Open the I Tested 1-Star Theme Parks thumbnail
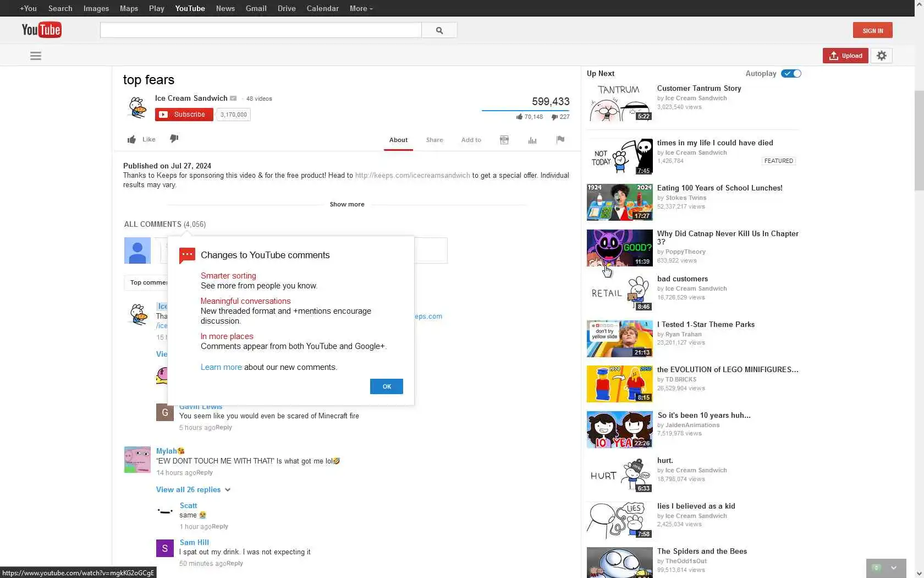Image resolution: width=924 pixels, height=578 pixels. coord(620,339)
